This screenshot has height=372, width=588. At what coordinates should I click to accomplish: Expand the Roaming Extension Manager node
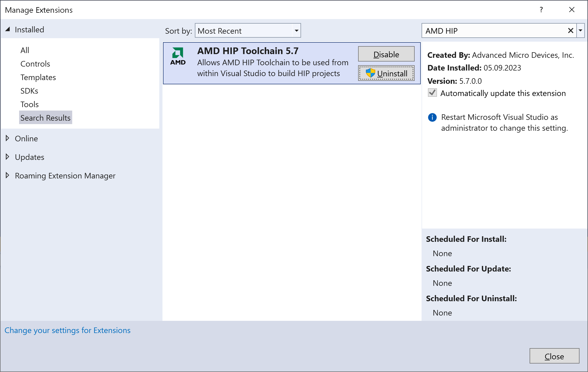8,175
